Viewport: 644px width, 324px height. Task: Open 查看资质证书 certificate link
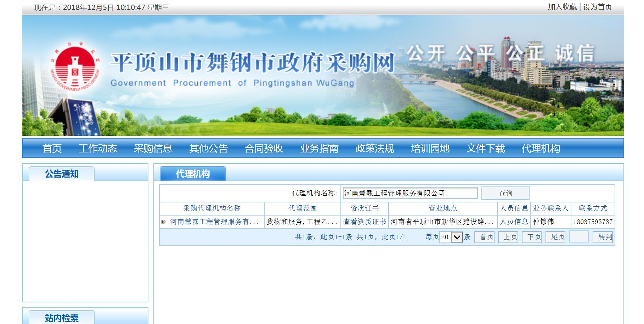click(365, 222)
